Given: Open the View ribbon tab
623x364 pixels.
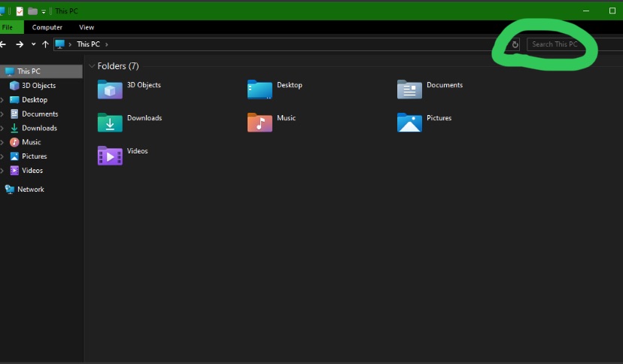Looking at the screenshot, I should [87, 27].
